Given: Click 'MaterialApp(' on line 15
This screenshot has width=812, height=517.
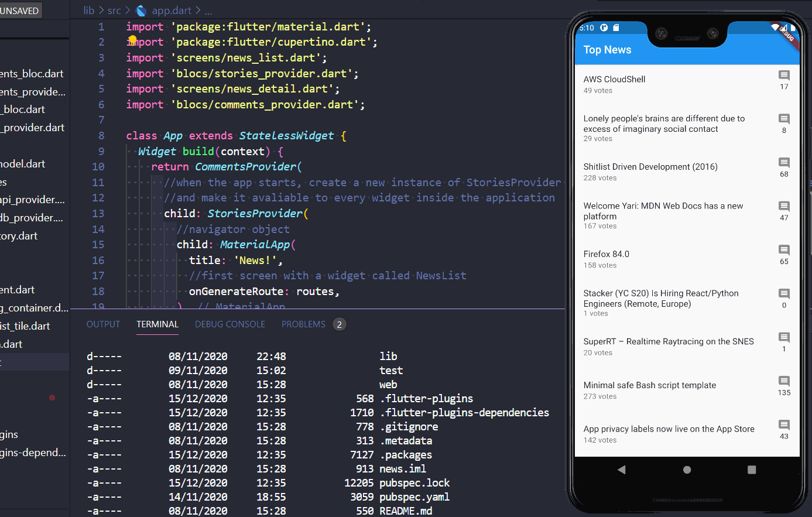Looking at the screenshot, I should 258,244.
